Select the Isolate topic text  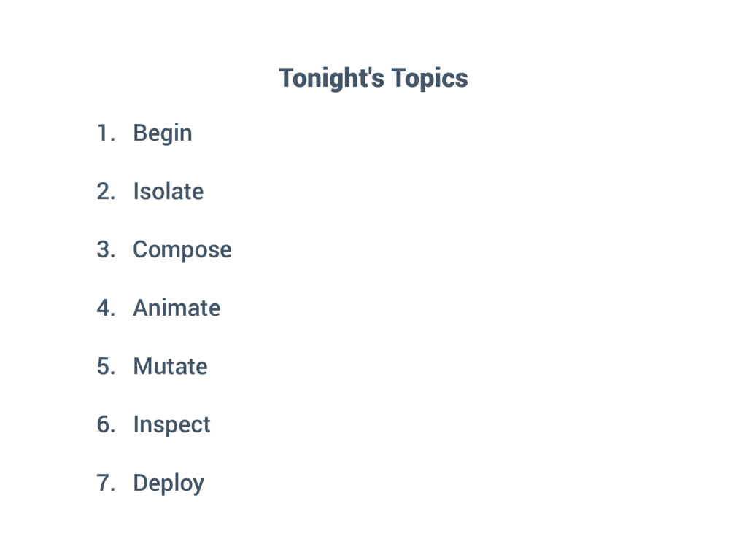point(168,192)
